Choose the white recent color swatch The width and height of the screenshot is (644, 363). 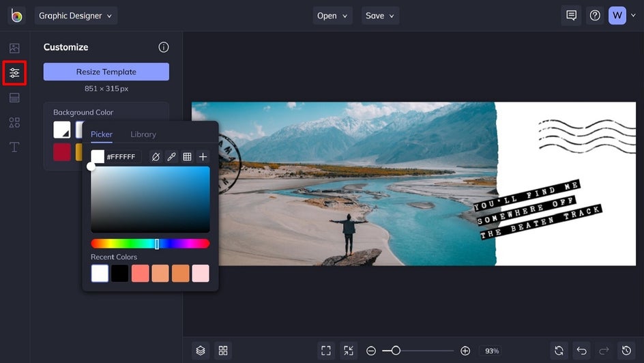(x=100, y=274)
